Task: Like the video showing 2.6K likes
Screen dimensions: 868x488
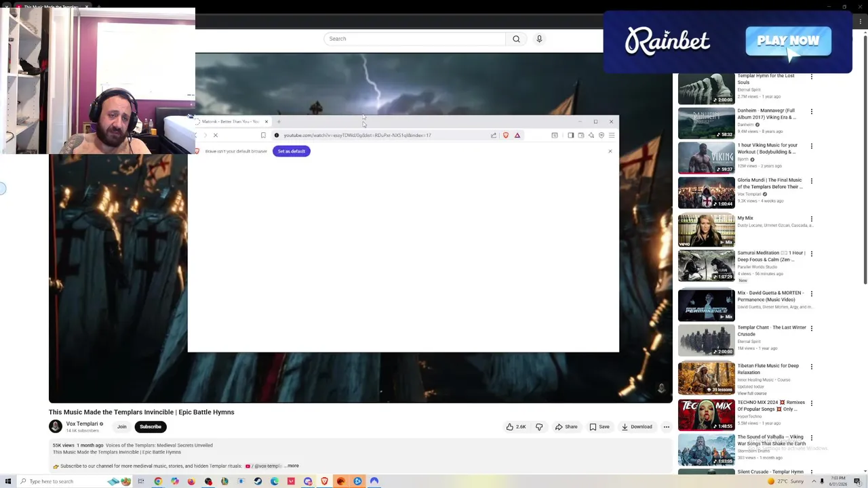Action: point(517,427)
